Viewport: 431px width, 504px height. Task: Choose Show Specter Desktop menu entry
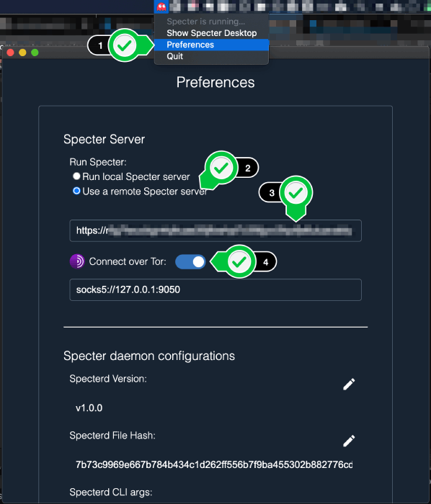click(211, 33)
